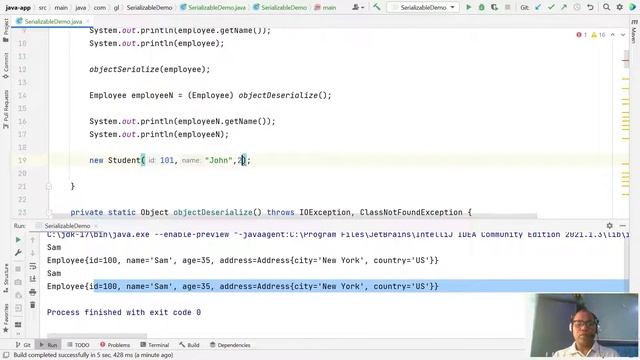Click the com breadcrumb in navigation bar
640x360 pixels.
tap(100, 7)
